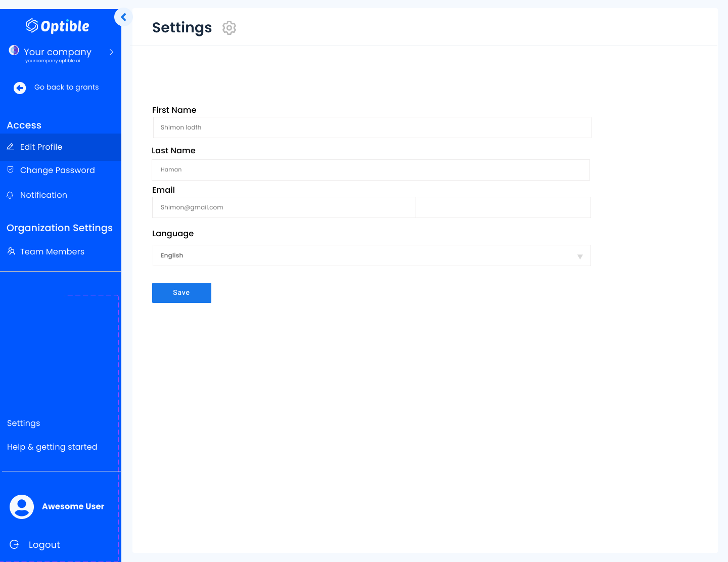Click the logout arrow icon
728x562 pixels.
coord(14,544)
